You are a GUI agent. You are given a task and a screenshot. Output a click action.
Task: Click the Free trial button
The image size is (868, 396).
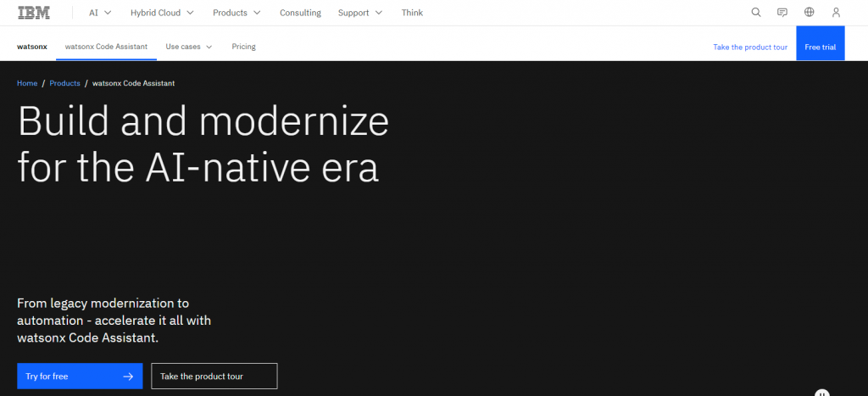click(x=820, y=47)
